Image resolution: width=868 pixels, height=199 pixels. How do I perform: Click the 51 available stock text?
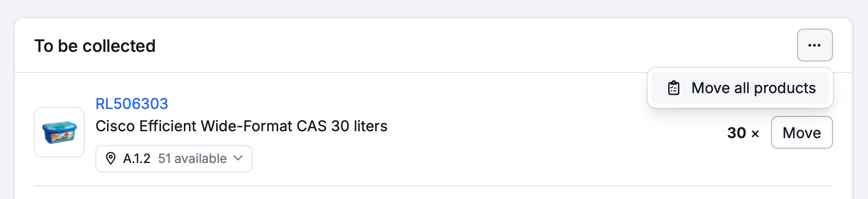coord(192,159)
